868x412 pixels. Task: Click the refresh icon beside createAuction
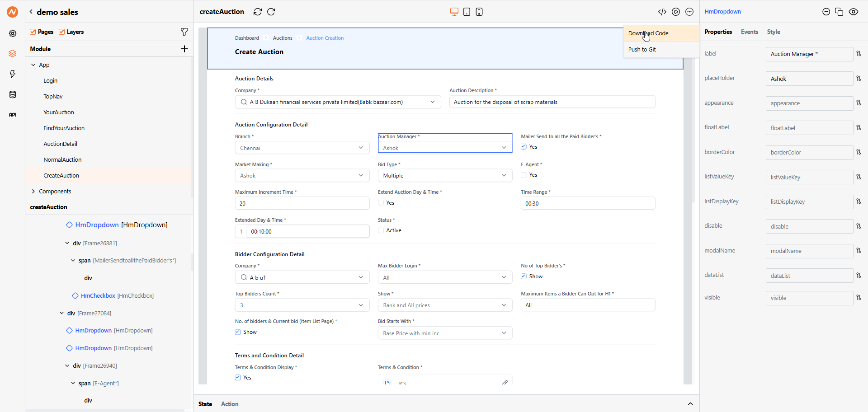(x=257, y=12)
